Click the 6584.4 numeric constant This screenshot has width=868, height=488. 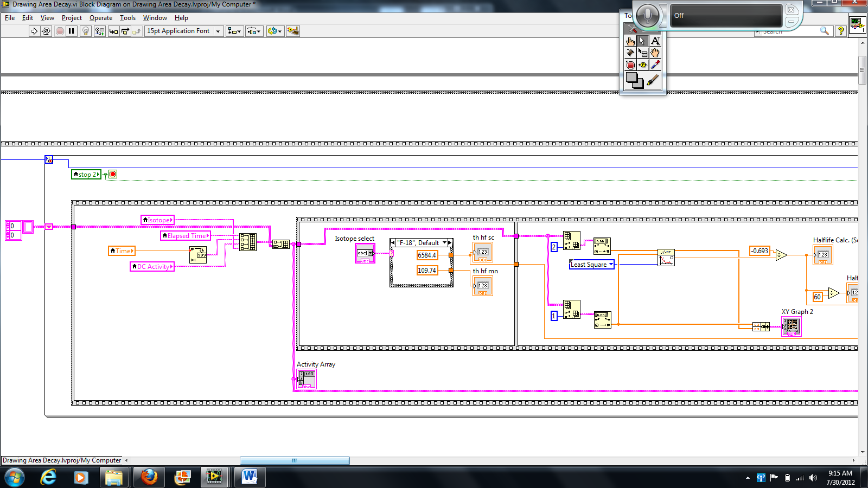(x=427, y=255)
